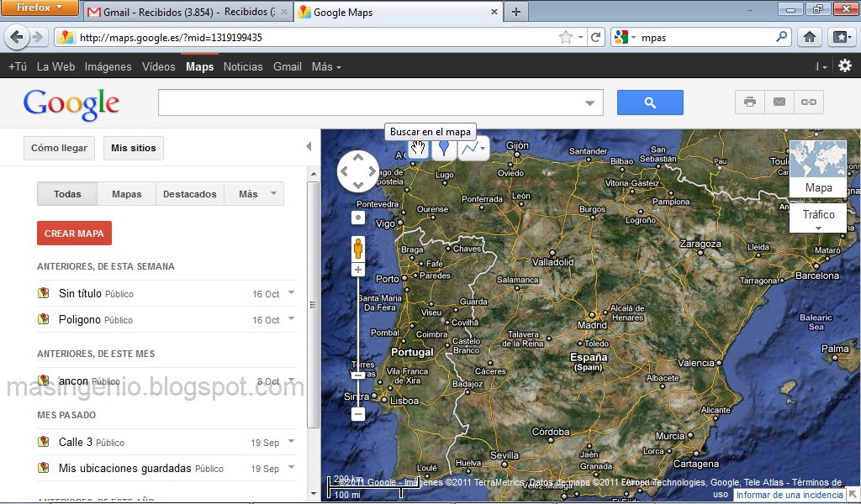Screen dimensions: 861x504
Task: Expand the Tráfico layer options
Action: coord(818,228)
